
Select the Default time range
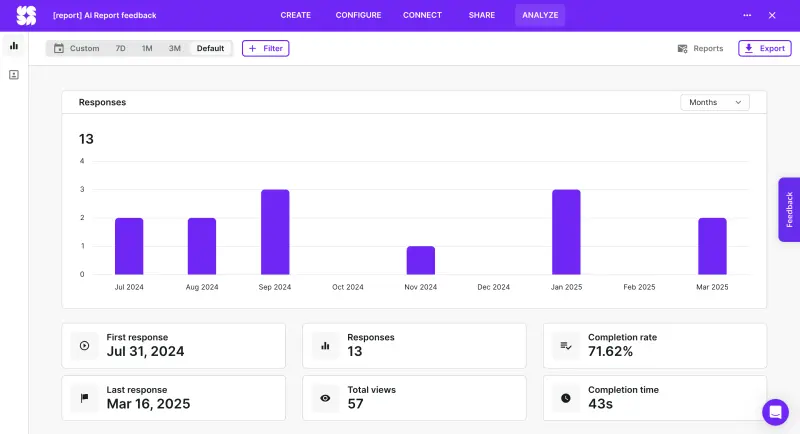click(210, 48)
